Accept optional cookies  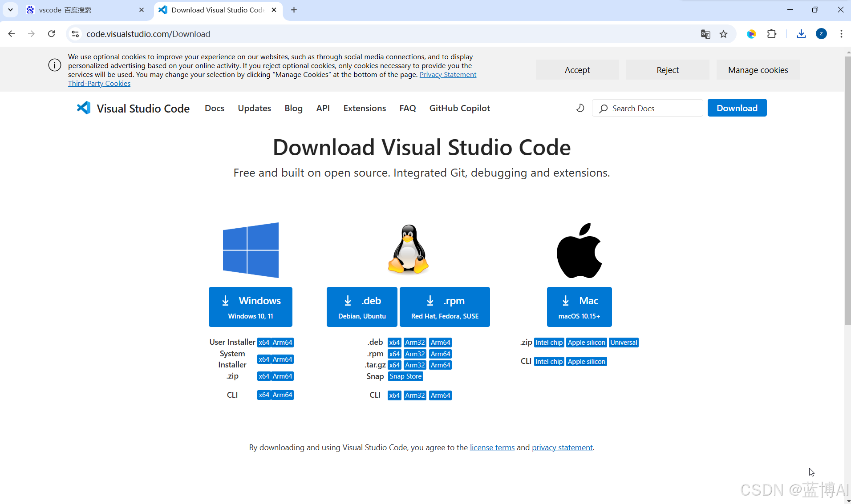click(577, 70)
